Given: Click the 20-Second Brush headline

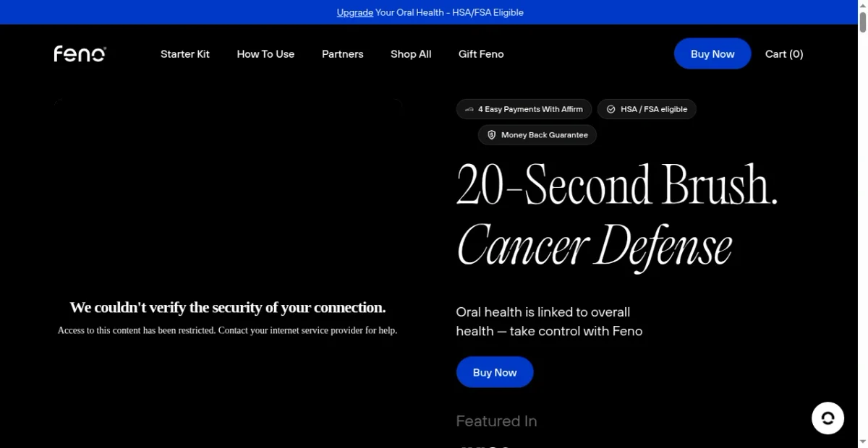Looking at the screenshot, I should tap(617, 185).
